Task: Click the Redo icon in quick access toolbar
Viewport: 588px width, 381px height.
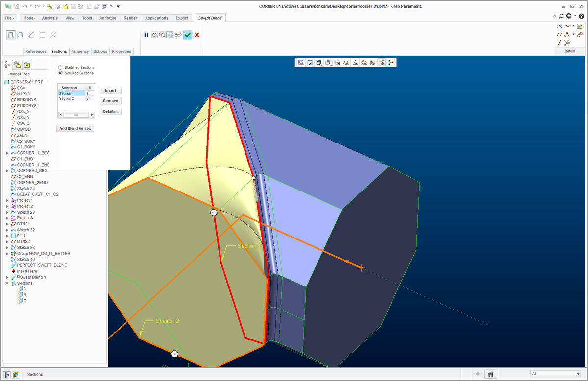Action: [37, 6]
